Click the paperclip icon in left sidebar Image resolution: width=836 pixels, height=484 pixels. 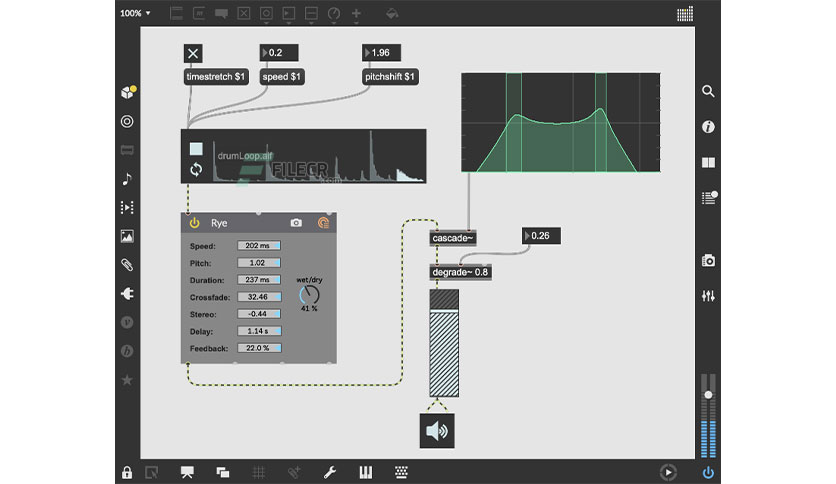(127, 265)
